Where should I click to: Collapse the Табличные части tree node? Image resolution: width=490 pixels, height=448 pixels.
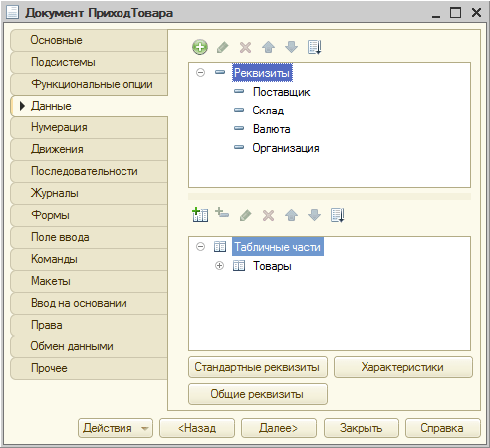coord(200,247)
